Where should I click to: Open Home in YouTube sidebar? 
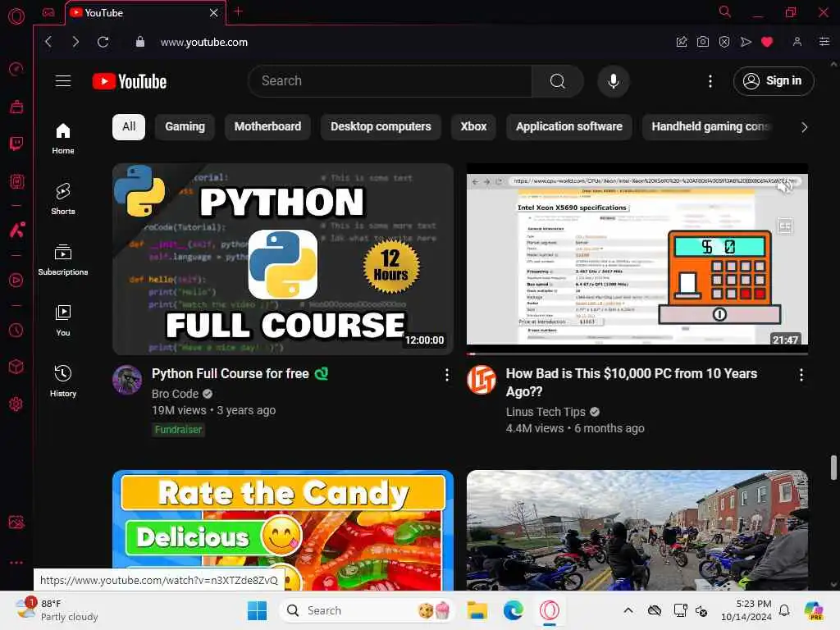pyautogui.click(x=63, y=139)
